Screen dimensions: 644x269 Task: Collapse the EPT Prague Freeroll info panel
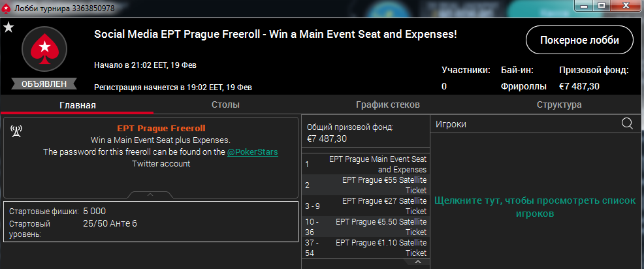[x=150, y=195]
